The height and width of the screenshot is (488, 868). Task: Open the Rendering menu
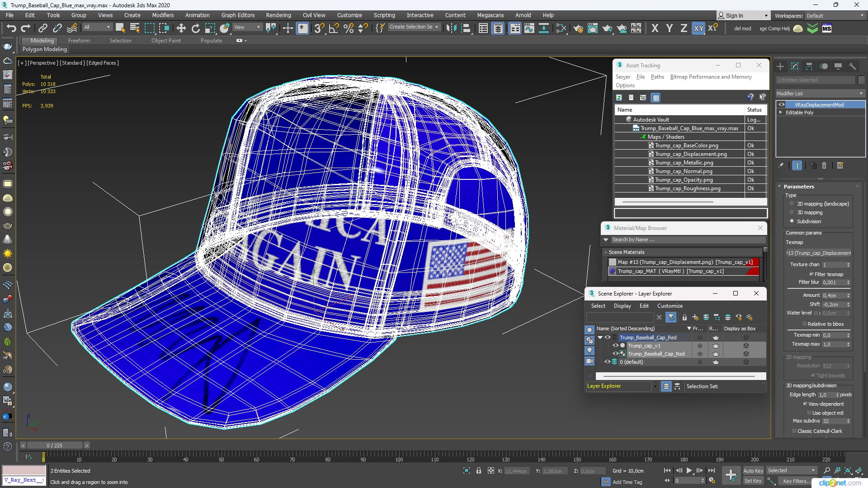pyautogui.click(x=278, y=15)
